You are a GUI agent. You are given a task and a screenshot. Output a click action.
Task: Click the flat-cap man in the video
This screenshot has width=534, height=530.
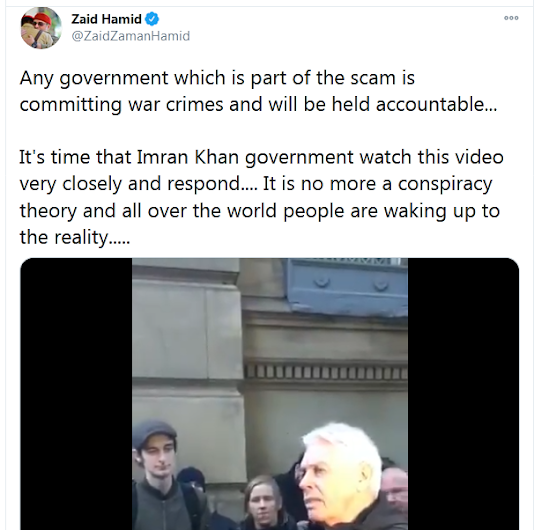tap(160, 475)
